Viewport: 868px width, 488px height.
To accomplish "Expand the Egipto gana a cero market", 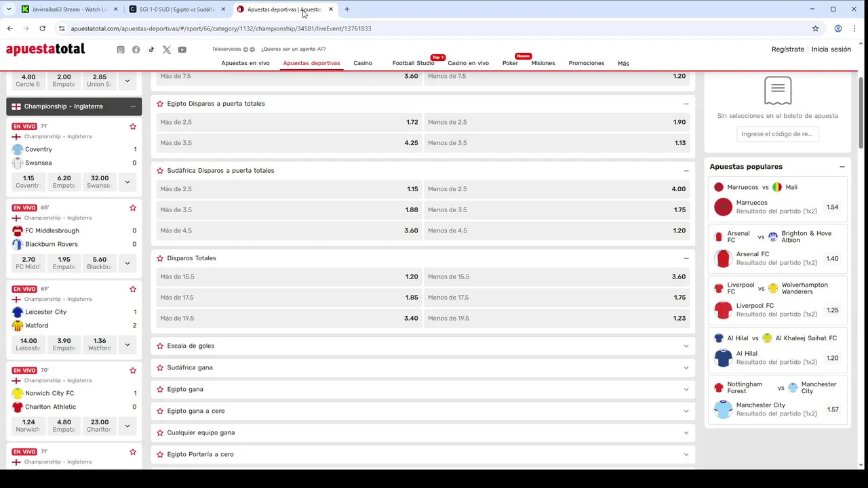I will (x=686, y=411).
